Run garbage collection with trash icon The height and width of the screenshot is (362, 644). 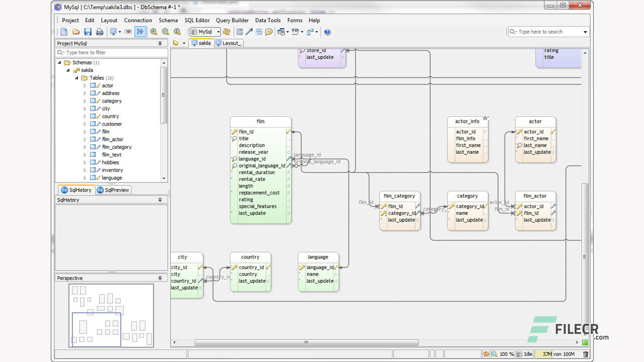(x=586, y=354)
